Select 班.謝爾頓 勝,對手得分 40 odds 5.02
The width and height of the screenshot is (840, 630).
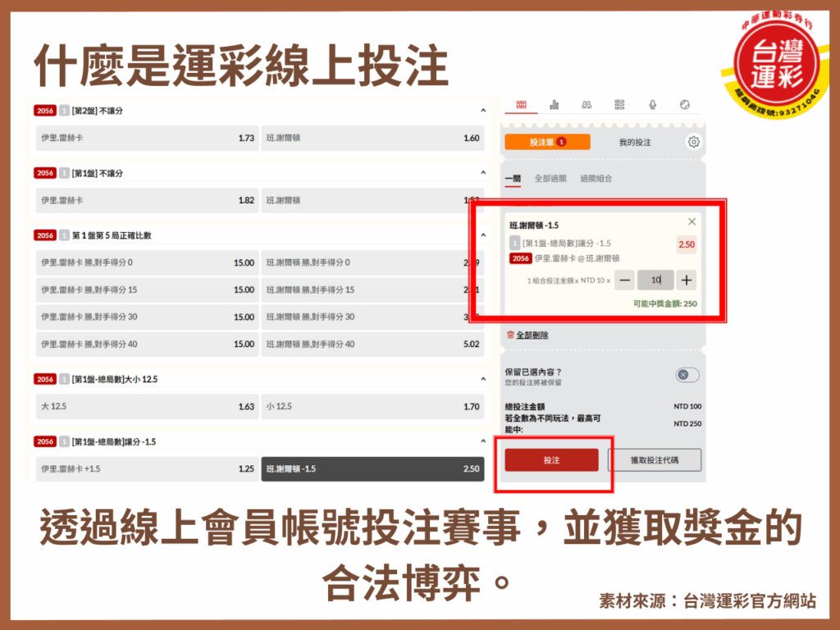373,345
